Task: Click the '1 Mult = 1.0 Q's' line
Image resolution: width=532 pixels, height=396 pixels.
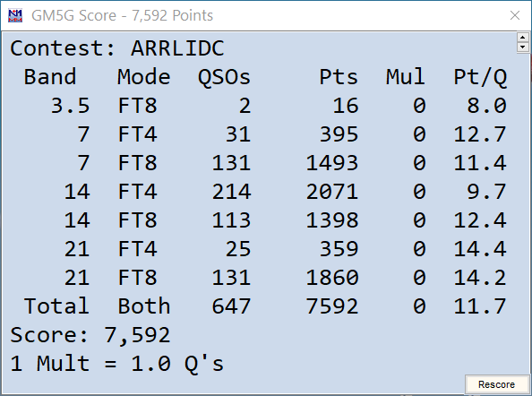Action: [x=117, y=364]
